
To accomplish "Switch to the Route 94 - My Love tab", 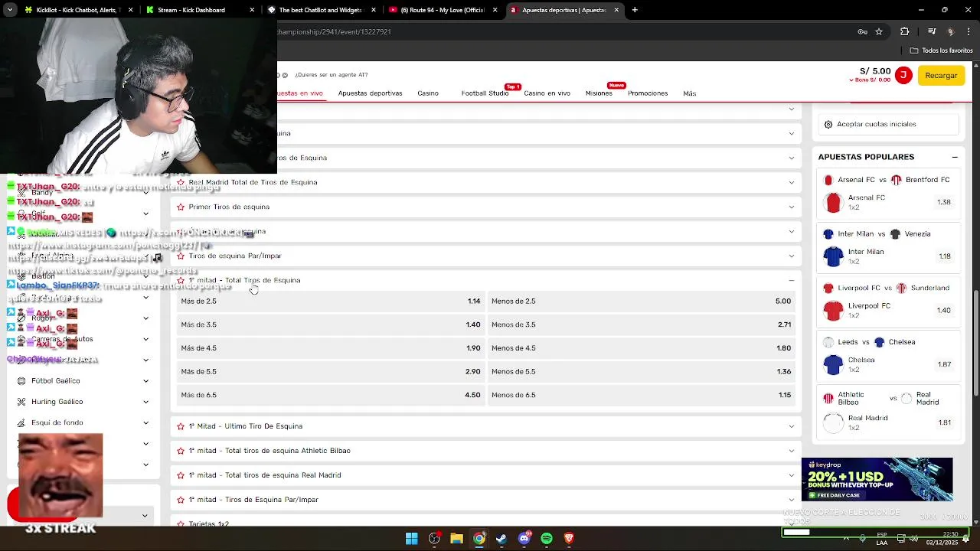I will [x=443, y=10].
